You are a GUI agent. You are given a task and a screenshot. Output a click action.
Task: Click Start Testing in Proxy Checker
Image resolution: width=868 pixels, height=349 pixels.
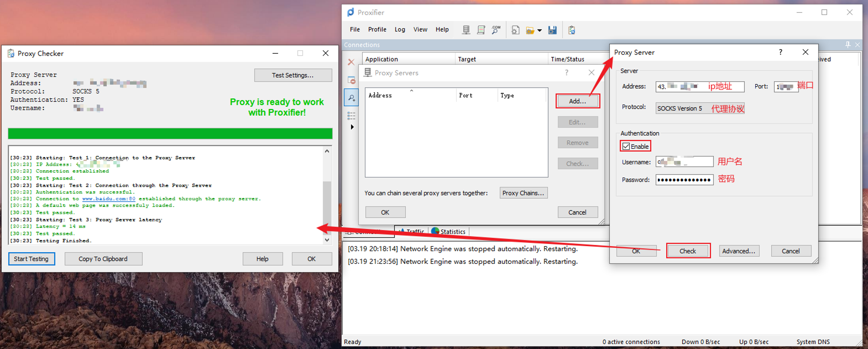pos(31,259)
